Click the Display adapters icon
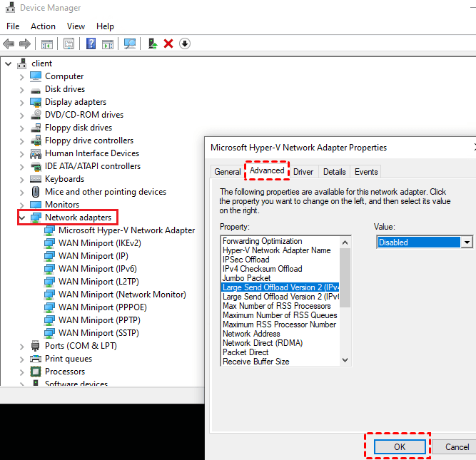Image resolution: width=476 pixels, height=460 pixels. [36, 102]
